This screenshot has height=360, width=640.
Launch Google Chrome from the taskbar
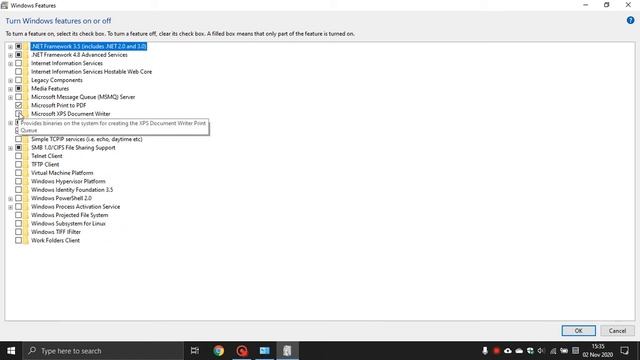[218, 351]
